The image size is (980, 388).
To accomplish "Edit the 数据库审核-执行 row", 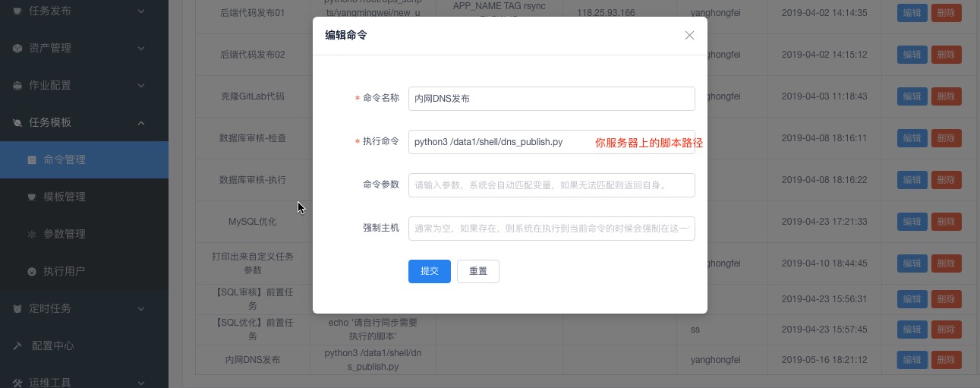I will pyautogui.click(x=912, y=180).
